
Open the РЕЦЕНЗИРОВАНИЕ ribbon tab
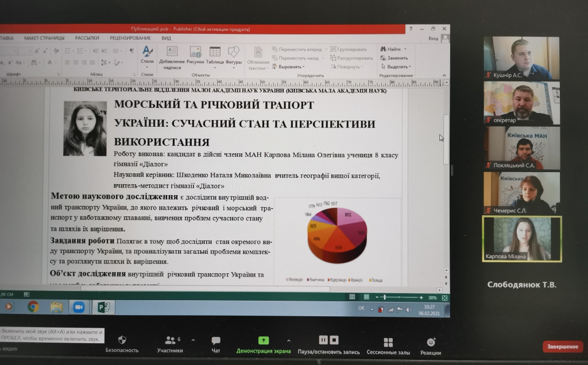(130, 38)
